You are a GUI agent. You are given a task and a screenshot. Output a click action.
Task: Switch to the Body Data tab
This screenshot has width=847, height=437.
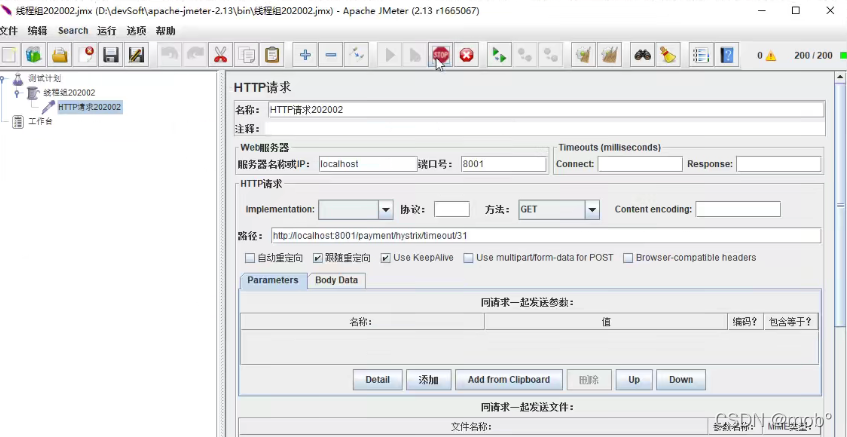point(337,280)
